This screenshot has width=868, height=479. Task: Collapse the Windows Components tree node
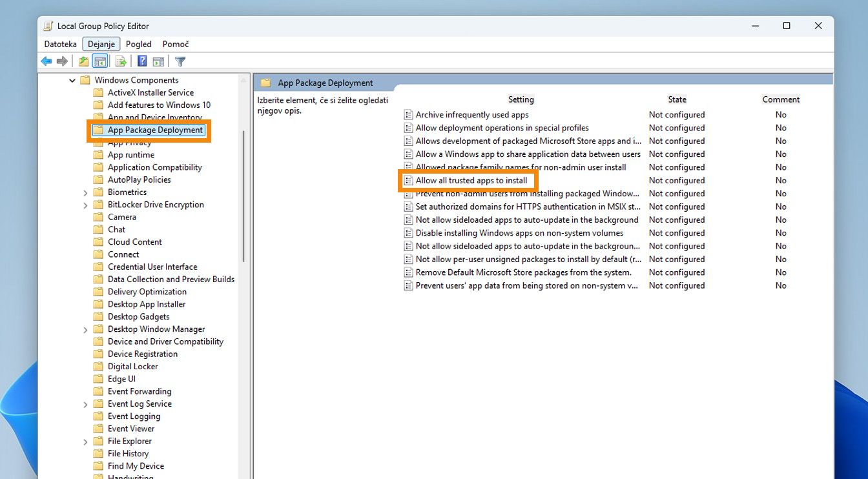pos(72,80)
